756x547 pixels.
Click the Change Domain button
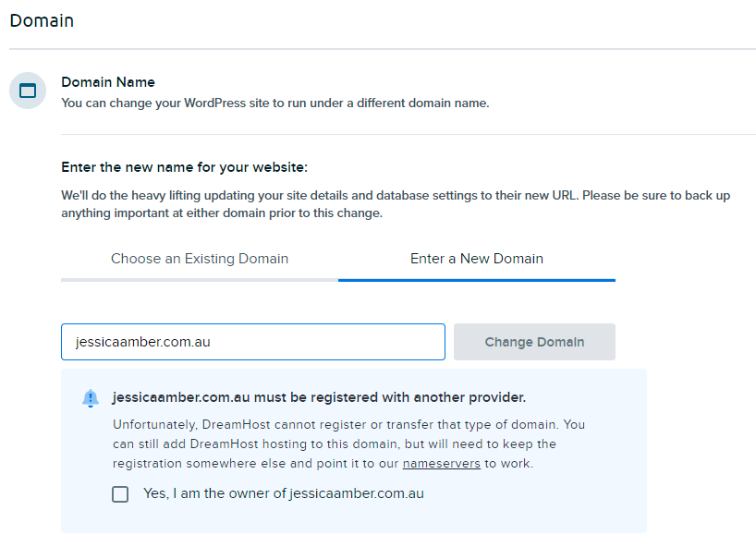pyautogui.click(x=534, y=342)
